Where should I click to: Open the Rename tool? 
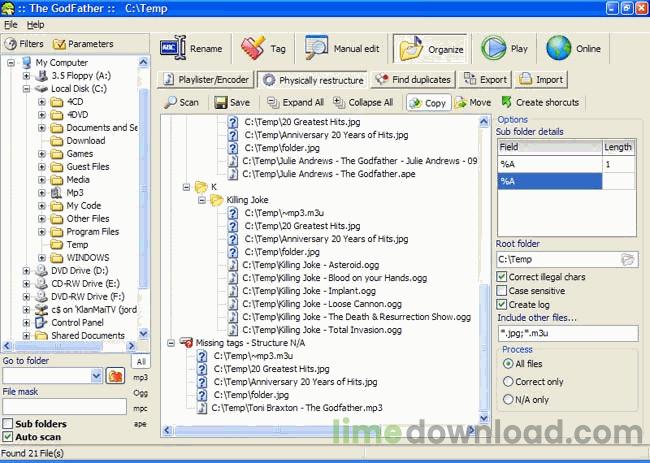[x=191, y=48]
